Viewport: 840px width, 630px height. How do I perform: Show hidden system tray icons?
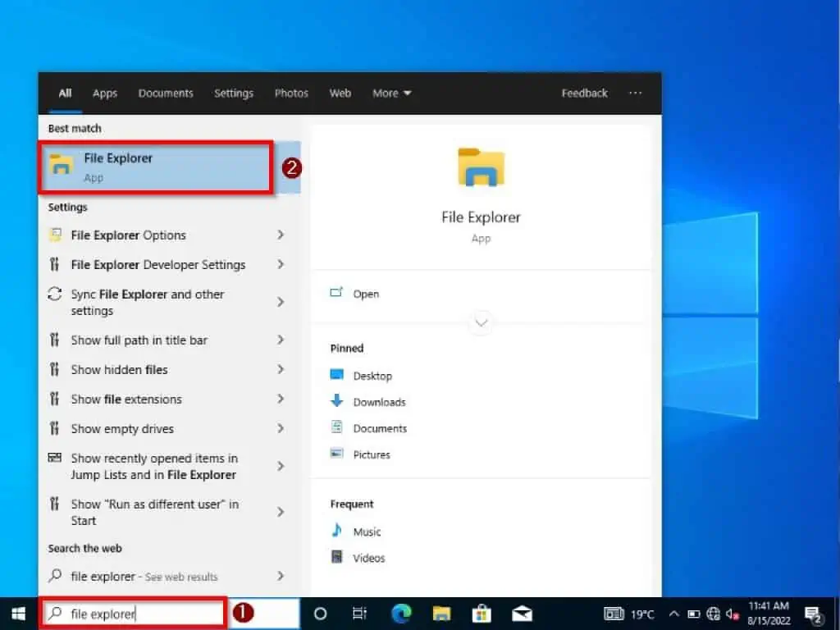point(674,614)
